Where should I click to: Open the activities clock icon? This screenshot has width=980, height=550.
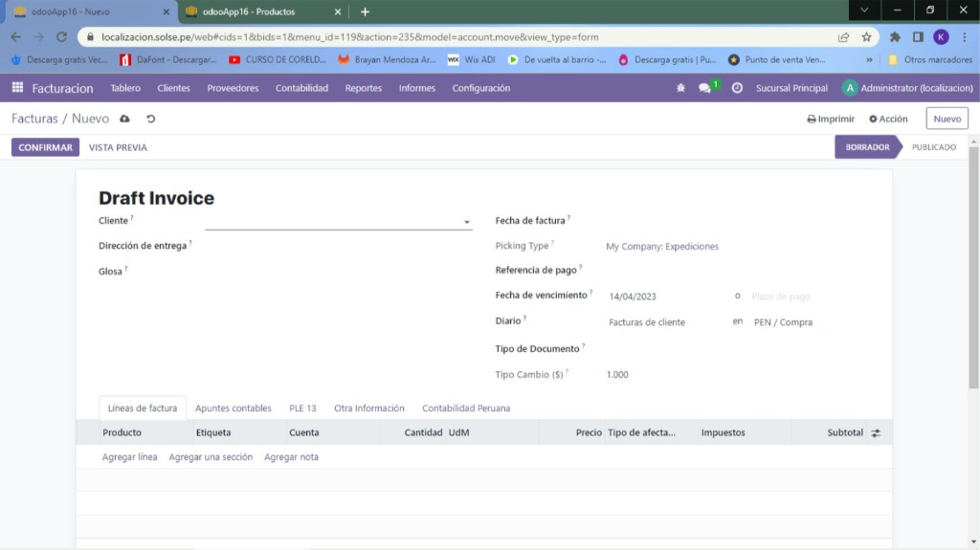(737, 88)
